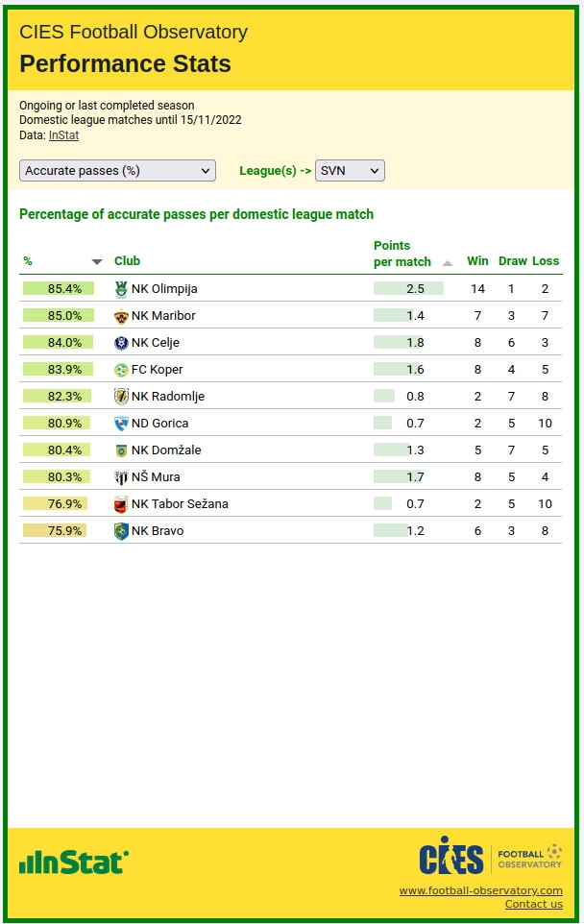Viewport: 584px width, 924px height.
Task: Open the InStat data source link
Action: (63, 135)
